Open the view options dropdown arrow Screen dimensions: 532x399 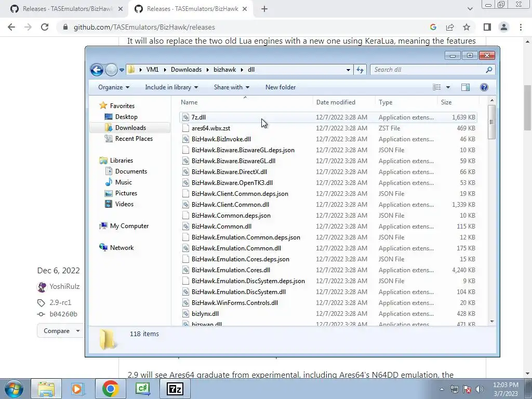448,87
